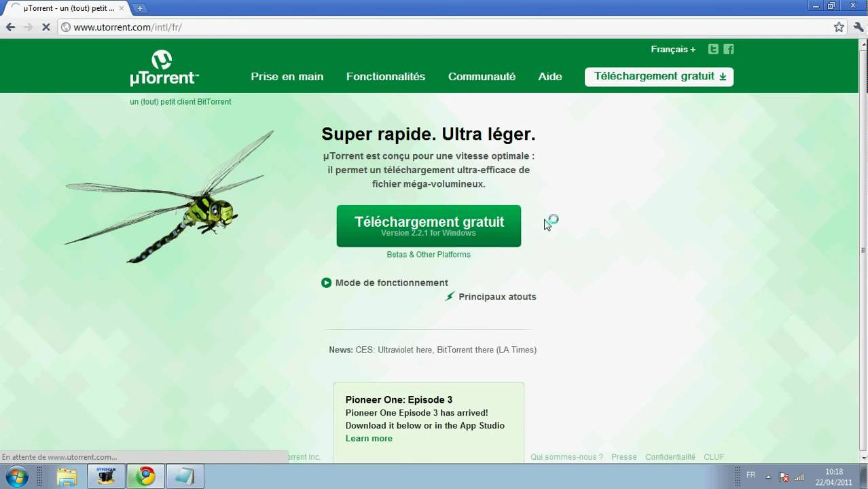Viewport: 868px width, 489px height.
Task: Open the CLUF footer link
Action: pyautogui.click(x=714, y=457)
